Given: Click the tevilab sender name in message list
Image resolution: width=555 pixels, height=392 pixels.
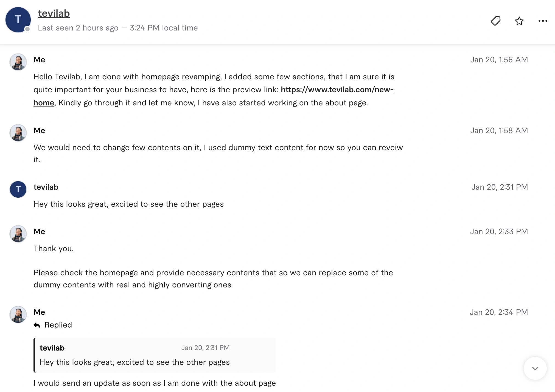Looking at the screenshot, I should click(46, 187).
